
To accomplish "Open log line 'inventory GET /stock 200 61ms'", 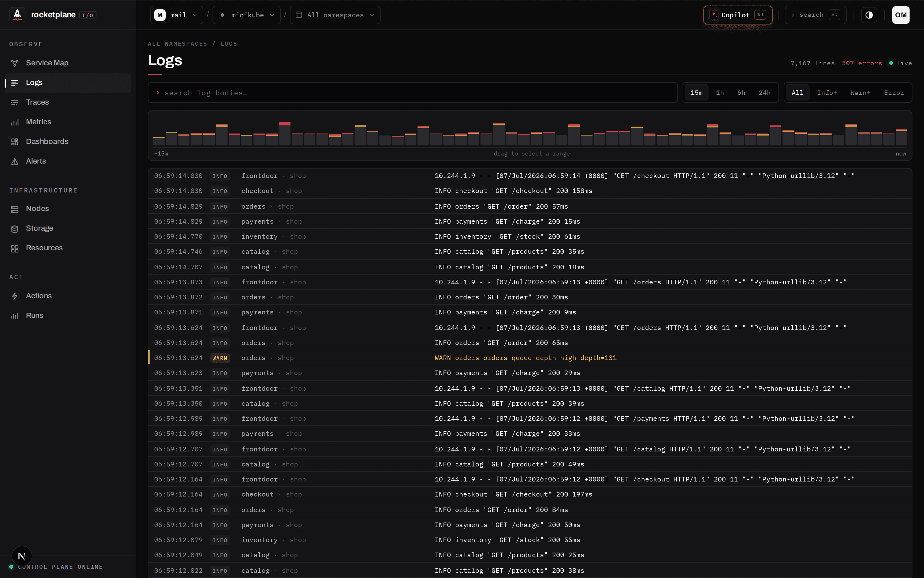I will [x=530, y=236].
